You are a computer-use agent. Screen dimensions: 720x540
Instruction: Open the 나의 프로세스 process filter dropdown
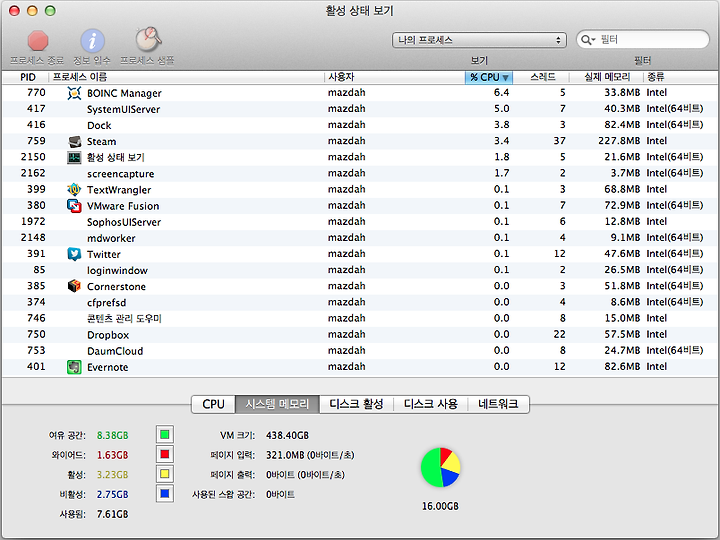click(x=479, y=40)
